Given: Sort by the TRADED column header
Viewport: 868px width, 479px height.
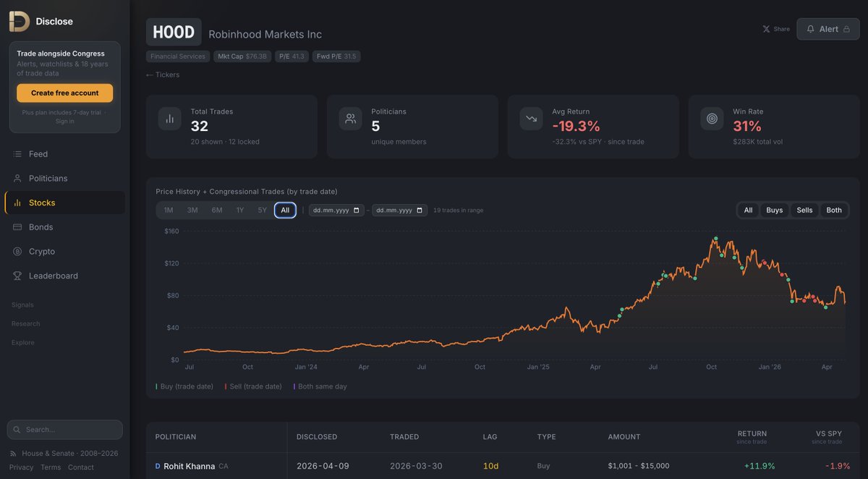Looking at the screenshot, I should click(x=404, y=437).
